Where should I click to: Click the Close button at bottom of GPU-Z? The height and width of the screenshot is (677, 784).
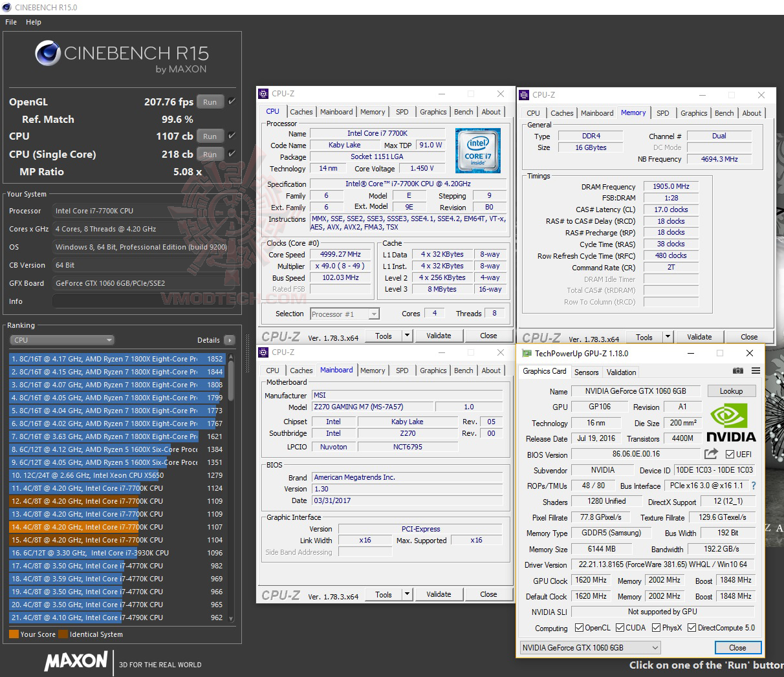(x=737, y=648)
